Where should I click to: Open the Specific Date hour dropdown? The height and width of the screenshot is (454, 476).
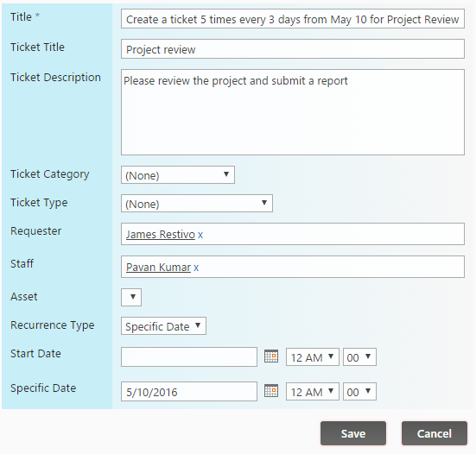(313, 392)
